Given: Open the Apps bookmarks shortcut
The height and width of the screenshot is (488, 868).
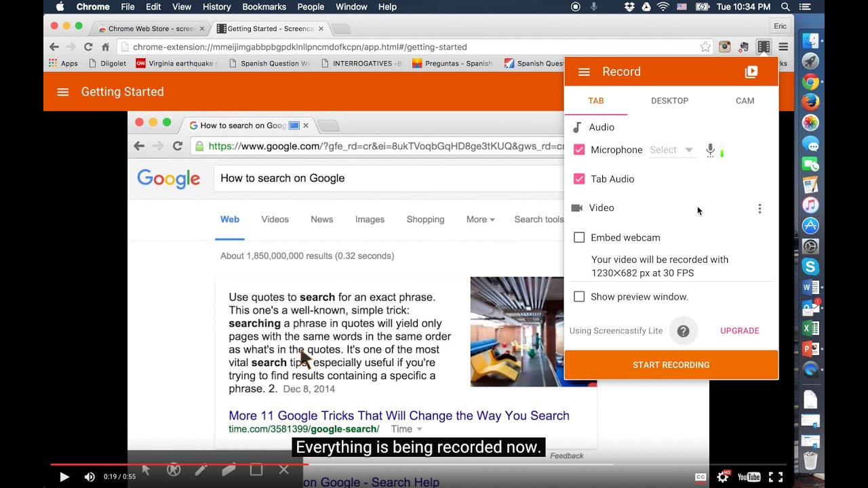Looking at the screenshot, I should coord(63,63).
